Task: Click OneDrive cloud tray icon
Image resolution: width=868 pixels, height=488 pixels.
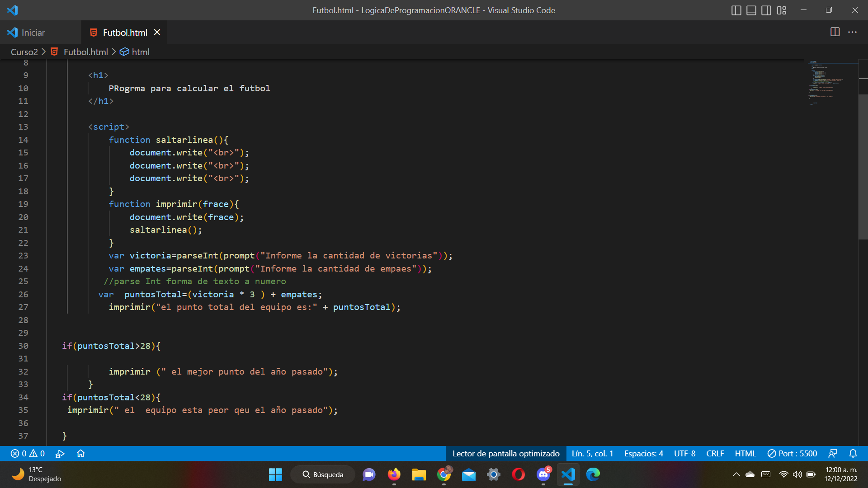Action: [750, 474]
